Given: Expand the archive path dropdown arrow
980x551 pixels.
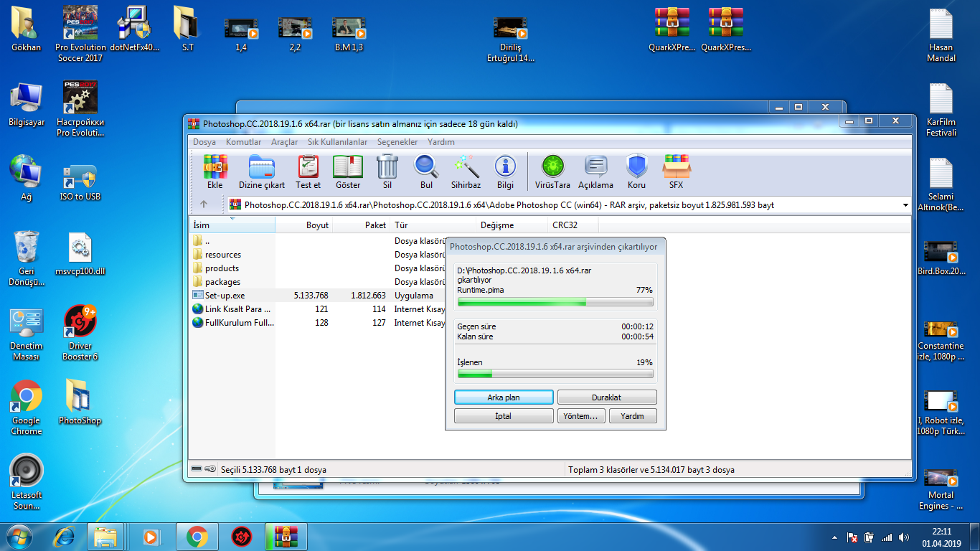Looking at the screenshot, I should tap(905, 205).
